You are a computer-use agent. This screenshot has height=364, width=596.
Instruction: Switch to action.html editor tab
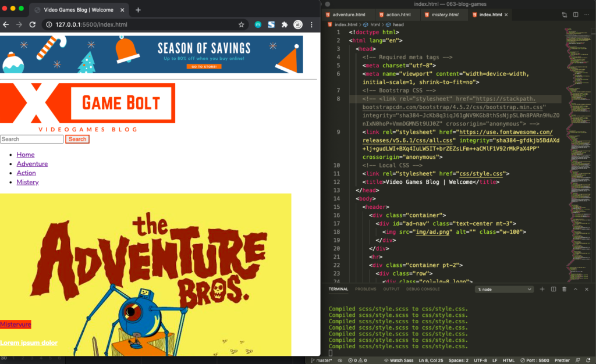coord(398,15)
